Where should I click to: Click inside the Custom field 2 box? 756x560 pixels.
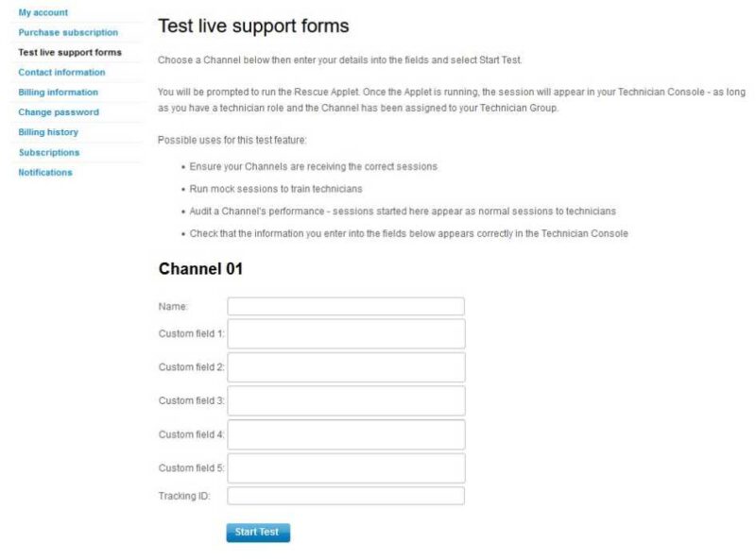tap(346, 367)
